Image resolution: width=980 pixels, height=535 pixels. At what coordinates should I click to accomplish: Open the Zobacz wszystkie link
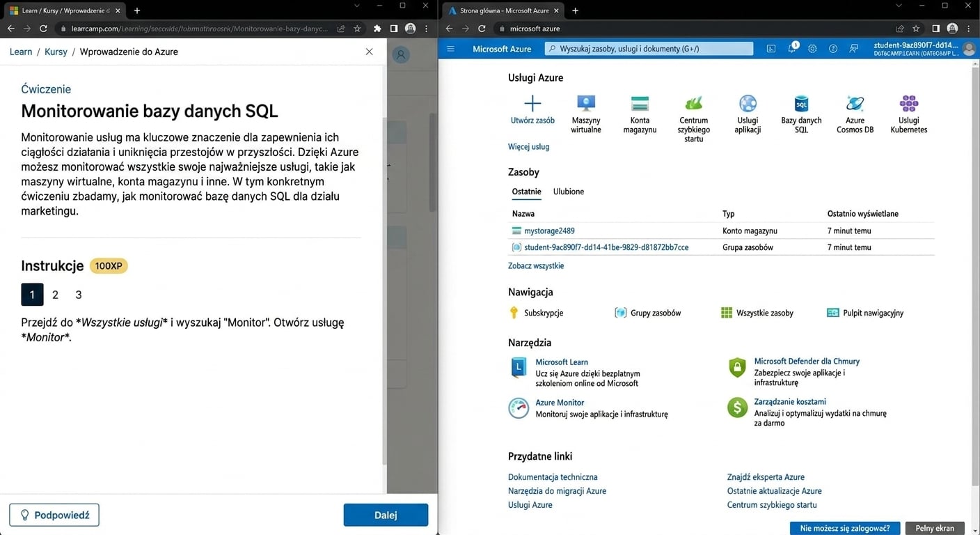(x=536, y=266)
